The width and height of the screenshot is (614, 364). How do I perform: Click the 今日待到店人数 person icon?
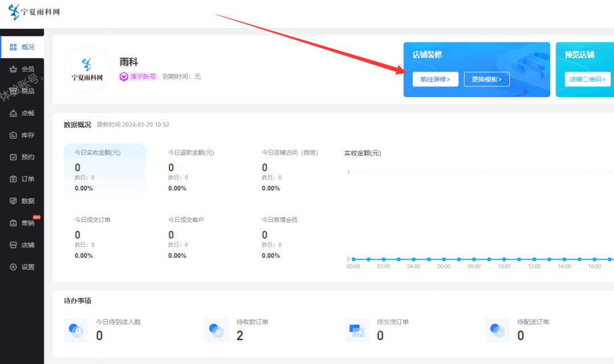76,330
